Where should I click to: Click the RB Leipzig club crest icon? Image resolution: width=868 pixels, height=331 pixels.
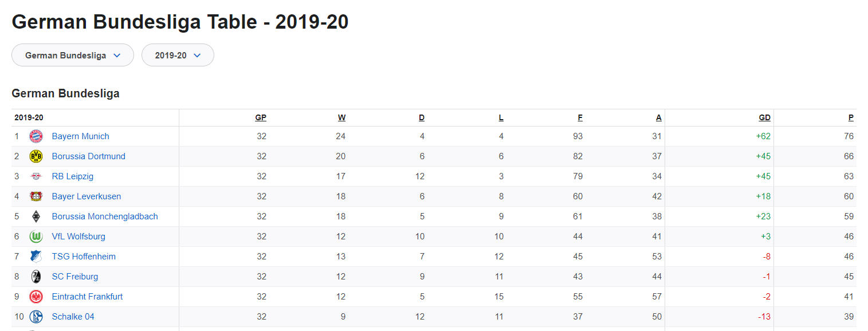[36, 176]
